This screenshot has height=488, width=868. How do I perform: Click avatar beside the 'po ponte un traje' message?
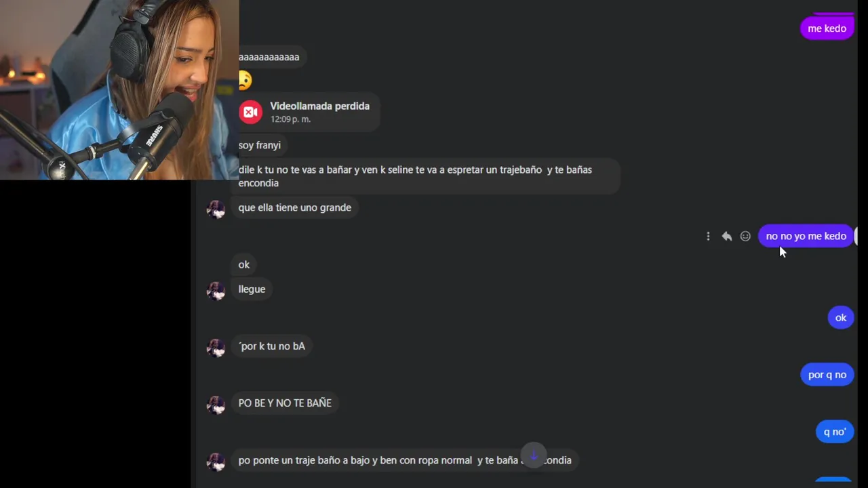pyautogui.click(x=216, y=461)
